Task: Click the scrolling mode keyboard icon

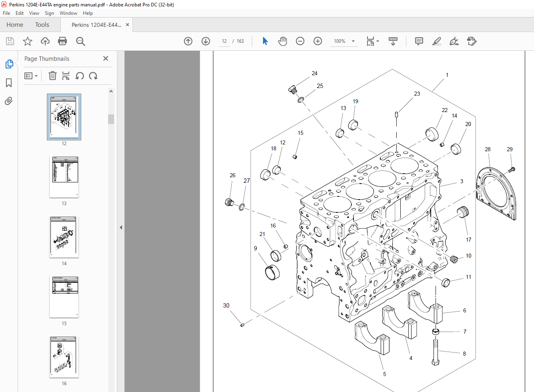Action: point(393,41)
